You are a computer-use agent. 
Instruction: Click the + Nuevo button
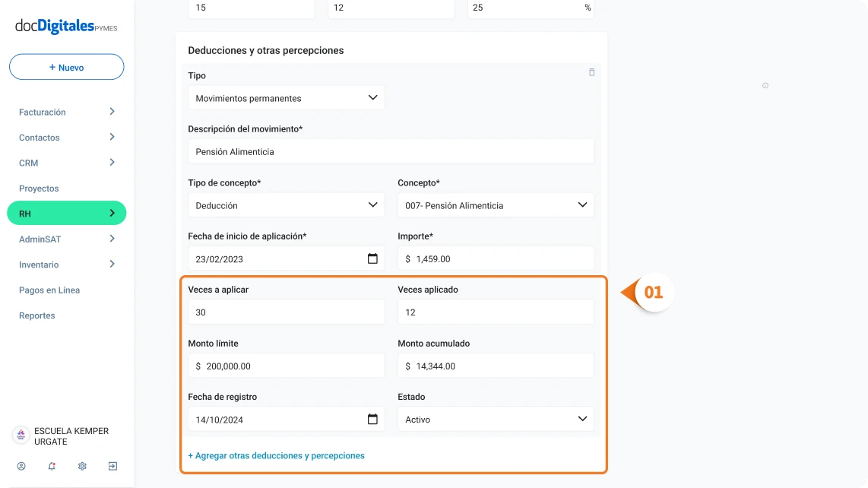tap(66, 67)
